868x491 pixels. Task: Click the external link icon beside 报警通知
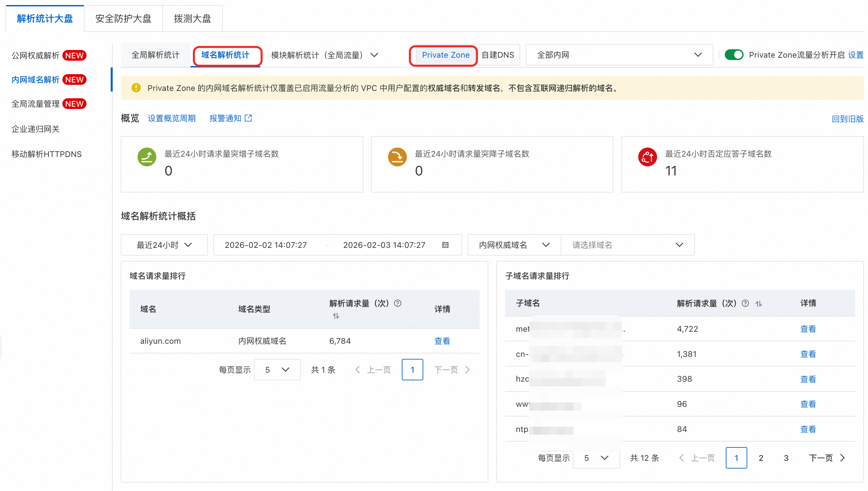coord(248,118)
